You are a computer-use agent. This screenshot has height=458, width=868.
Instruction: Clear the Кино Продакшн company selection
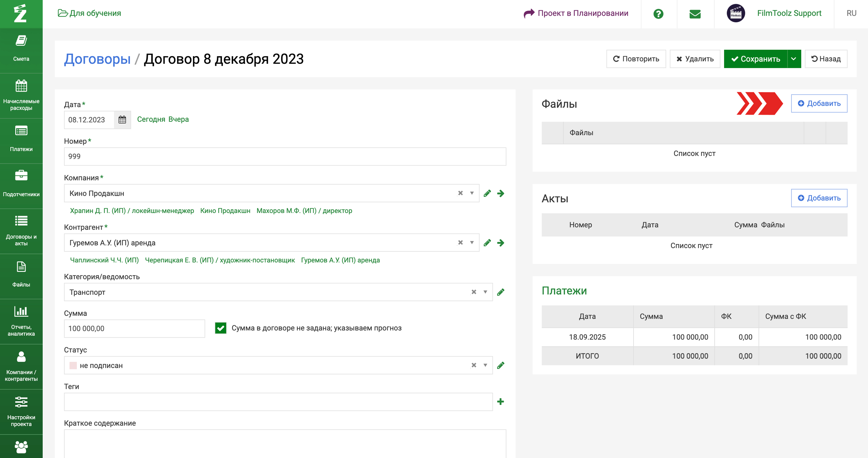click(460, 193)
